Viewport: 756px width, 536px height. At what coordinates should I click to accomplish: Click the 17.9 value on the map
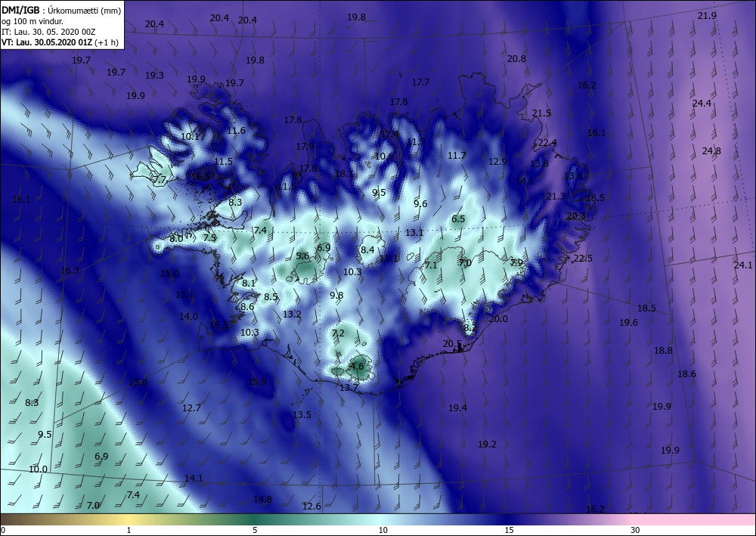305,147
